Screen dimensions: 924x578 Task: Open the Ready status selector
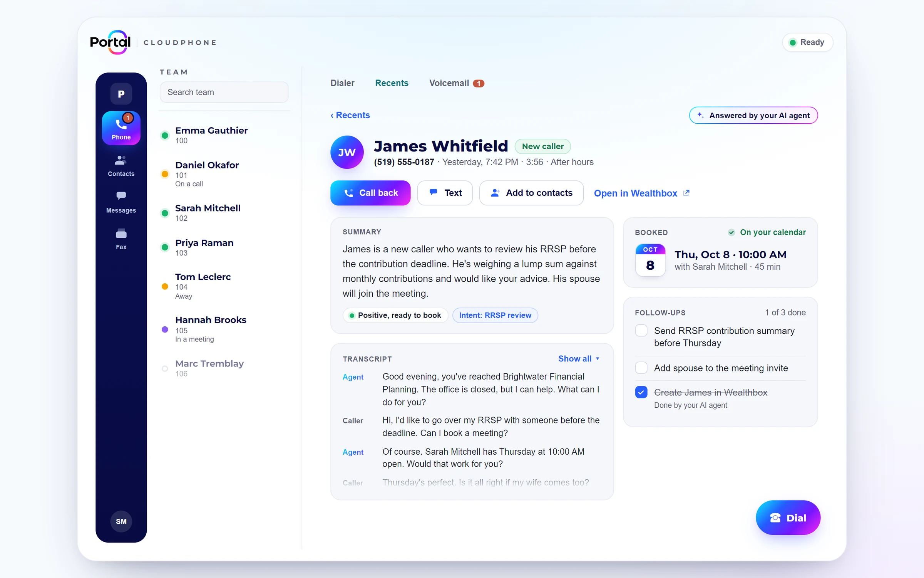807,42
